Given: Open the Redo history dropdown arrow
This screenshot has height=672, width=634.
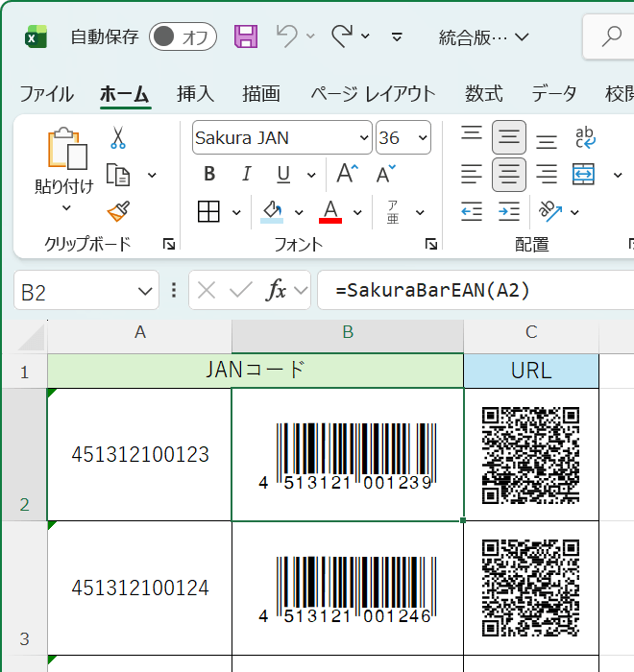Looking at the screenshot, I should click(365, 36).
